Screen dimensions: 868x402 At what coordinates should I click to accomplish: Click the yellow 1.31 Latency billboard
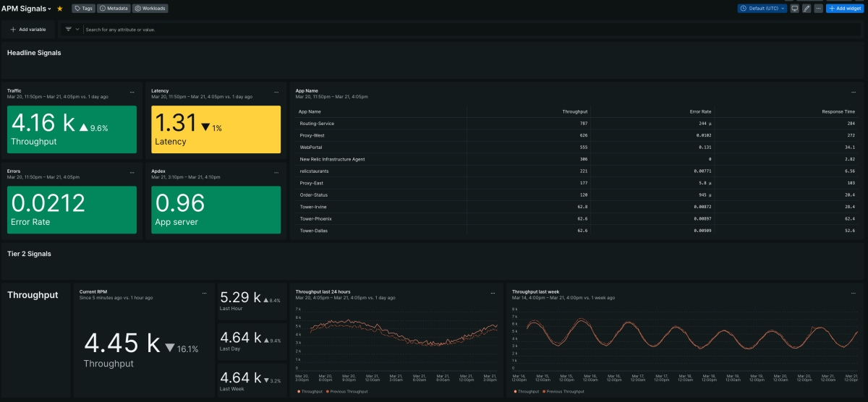[x=216, y=129]
